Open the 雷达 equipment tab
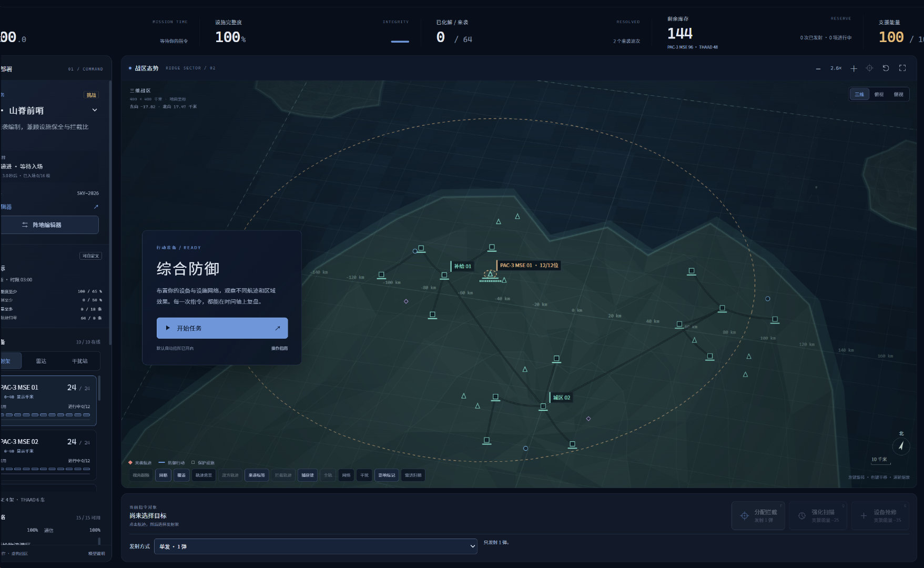Image resolution: width=924 pixels, height=568 pixels. tap(41, 361)
